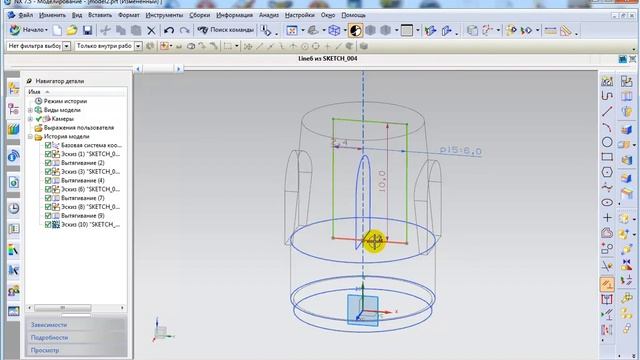Select the Profile curve tool
This screenshot has width=640, height=360.
tap(607, 96)
